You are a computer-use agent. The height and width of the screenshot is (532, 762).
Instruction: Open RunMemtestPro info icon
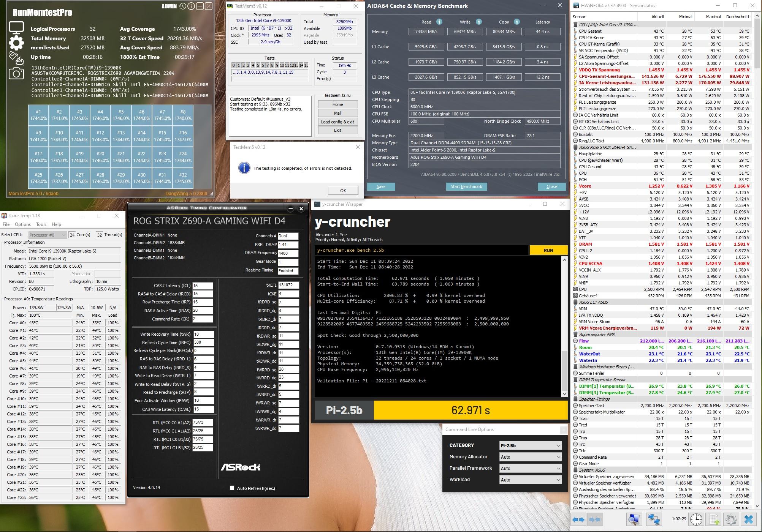click(x=191, y=6)
